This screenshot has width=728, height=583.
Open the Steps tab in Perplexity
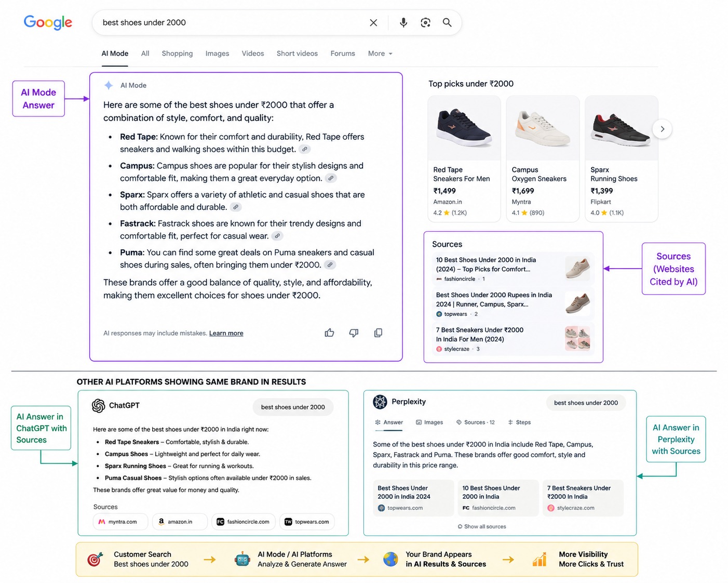pos(519,422)
